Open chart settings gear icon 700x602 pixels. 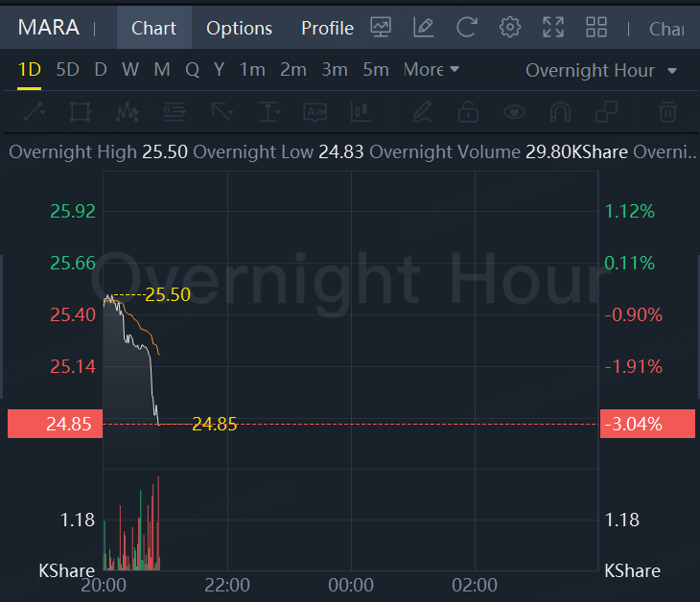[x=510, y=28]
